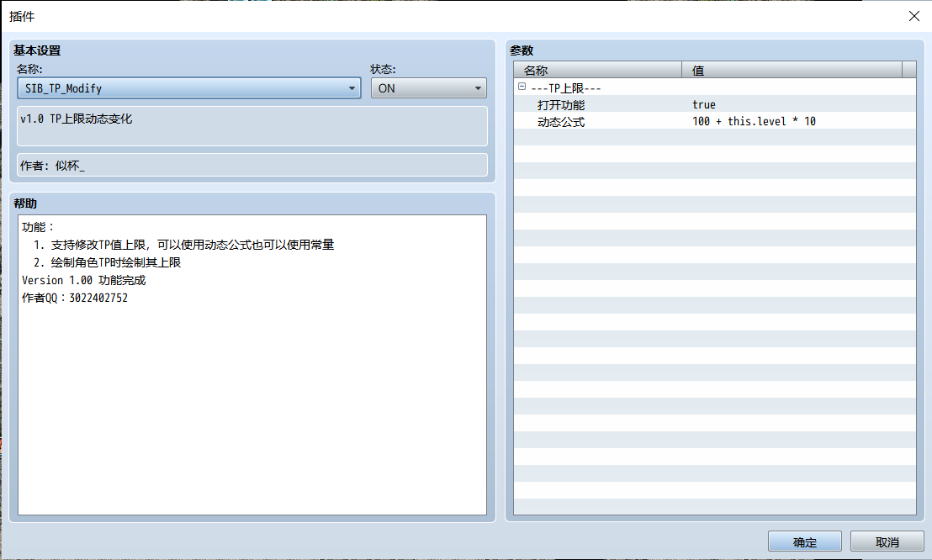The height and width of the screenshot is (560, 932).
Task: Click the 值 column header in parameters
Action: pos(792,70)
